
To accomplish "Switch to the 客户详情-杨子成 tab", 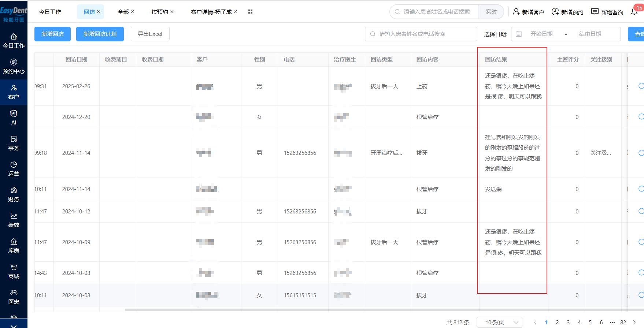I will tap(211, 12).
